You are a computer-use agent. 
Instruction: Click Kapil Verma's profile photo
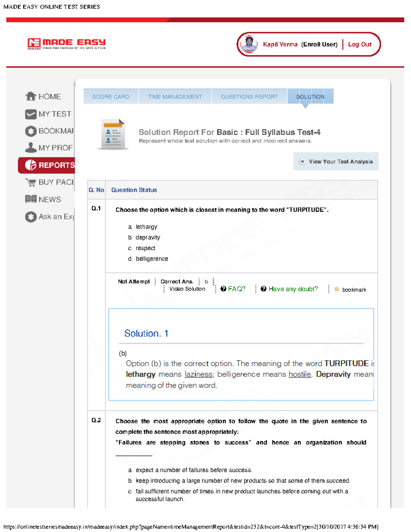click(249, 44)
